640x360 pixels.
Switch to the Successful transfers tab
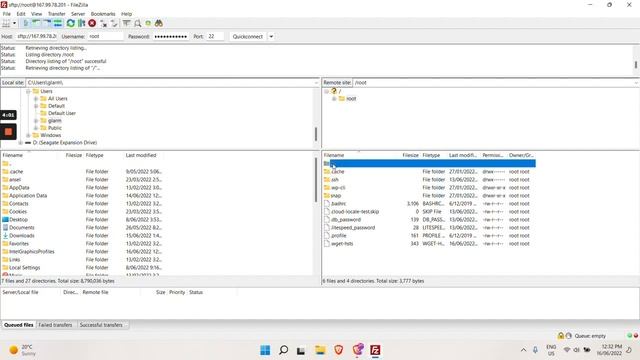[x=101, y=325]
